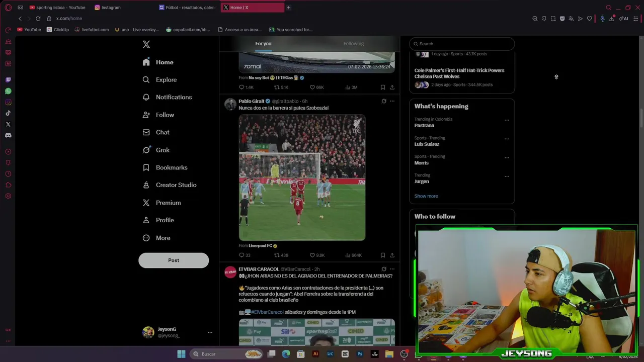Image resolution: width=644 pixels, height=362 pixels.
Task: Open Chat in X navigation
Action: [x=156, y=132]
